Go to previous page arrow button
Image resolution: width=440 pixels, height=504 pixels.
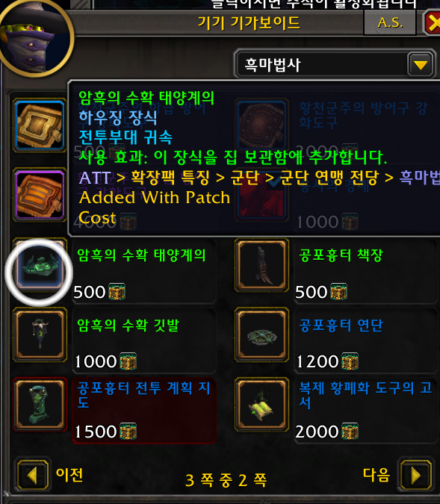pyautogui.click(x=32, y=475)
